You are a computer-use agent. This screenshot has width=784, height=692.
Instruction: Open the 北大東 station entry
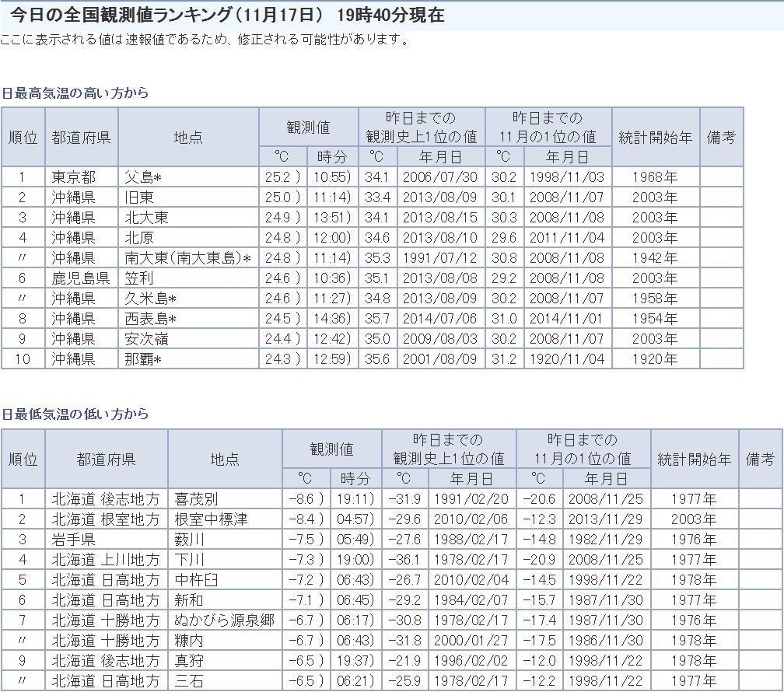[146, 218]
